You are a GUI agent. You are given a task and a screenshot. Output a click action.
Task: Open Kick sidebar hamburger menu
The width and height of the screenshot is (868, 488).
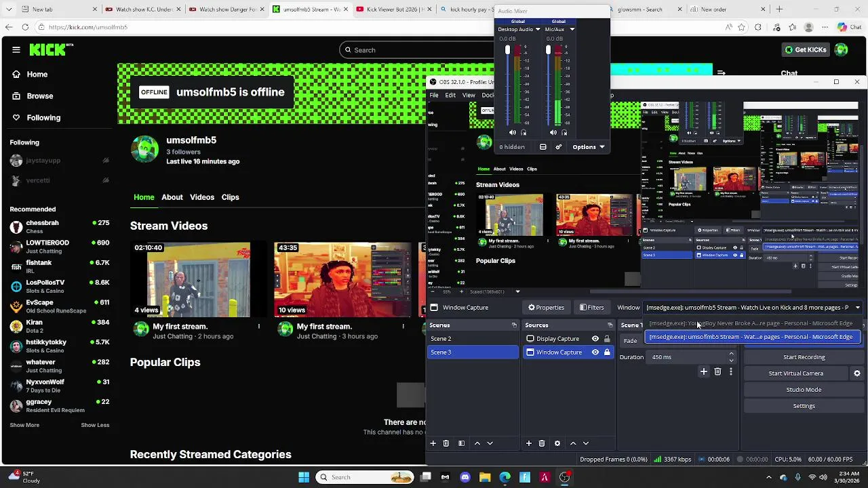coord(16,49)
